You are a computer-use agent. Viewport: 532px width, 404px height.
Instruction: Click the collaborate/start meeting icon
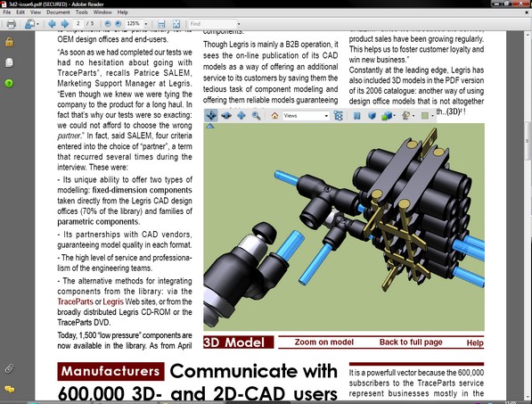pos(29,24)
